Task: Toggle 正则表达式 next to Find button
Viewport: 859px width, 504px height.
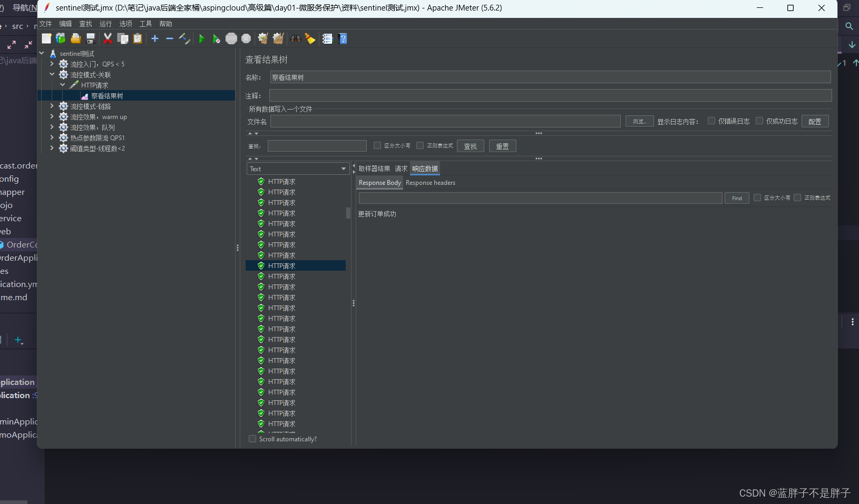Action: pos(797,197)
